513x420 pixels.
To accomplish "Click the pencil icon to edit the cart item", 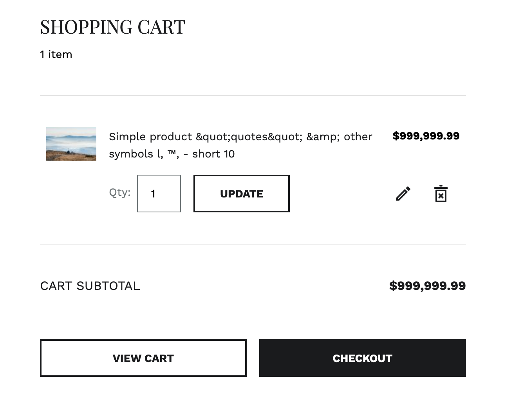I will (403, 194).
